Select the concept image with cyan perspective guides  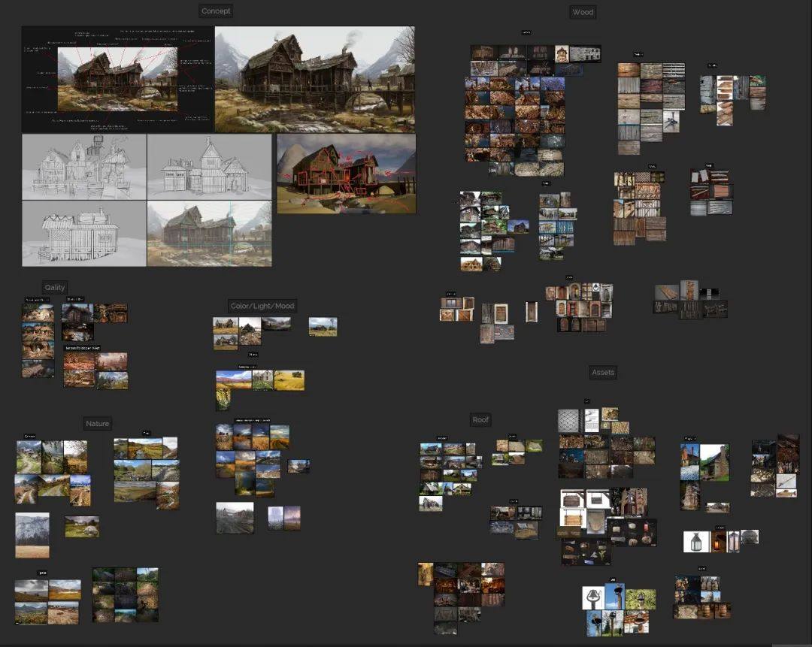pos(209,234)
